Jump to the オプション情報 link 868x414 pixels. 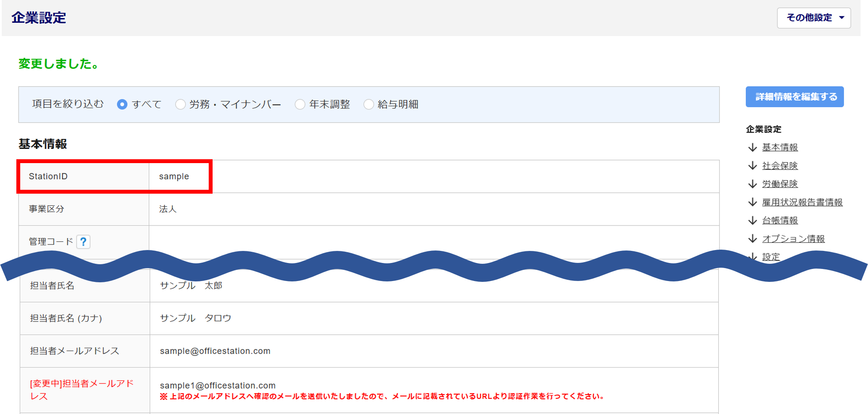tap(793, 239)
